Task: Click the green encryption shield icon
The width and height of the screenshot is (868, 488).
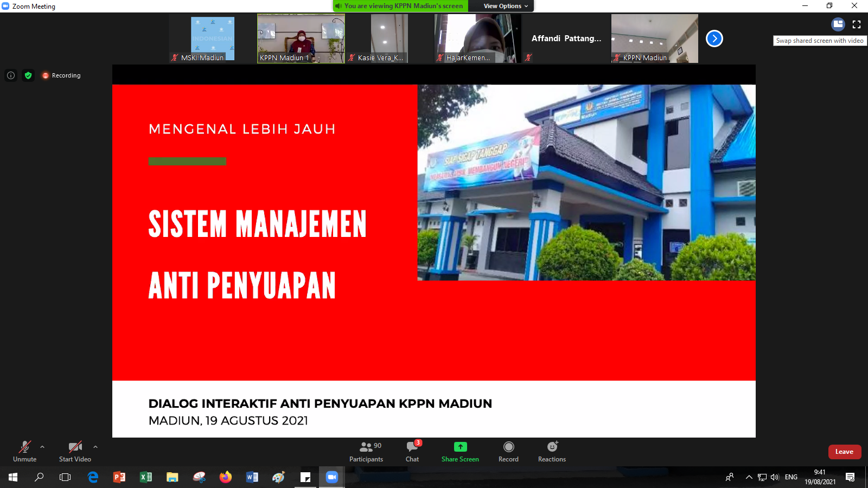Action: pyautogui.click(x=28, y=75)
